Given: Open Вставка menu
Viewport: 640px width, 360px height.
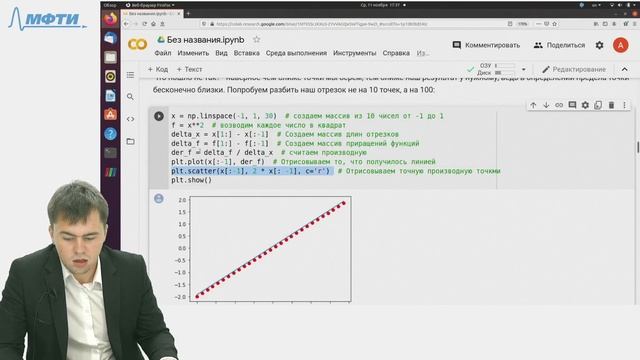Looking at the screenshot, I should tap(247, 53).
